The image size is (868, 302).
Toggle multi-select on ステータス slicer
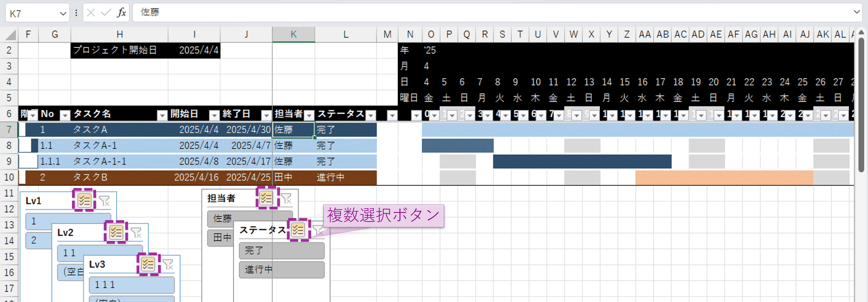[298, 230]
